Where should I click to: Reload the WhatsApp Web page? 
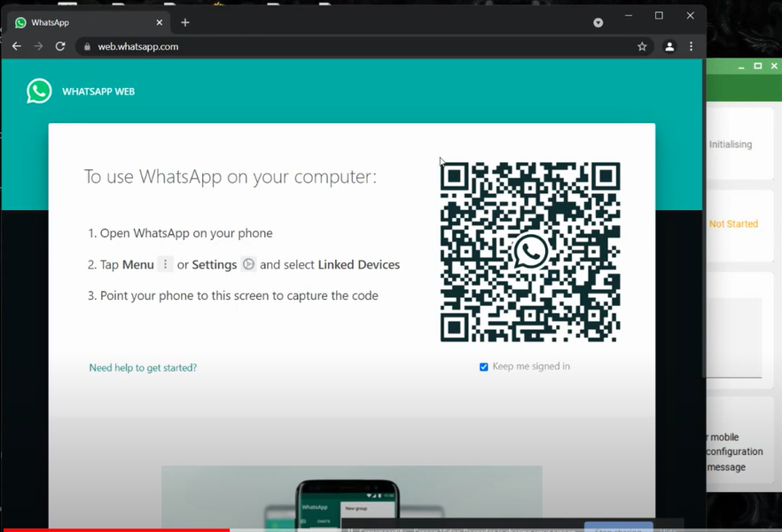(60, 46)
